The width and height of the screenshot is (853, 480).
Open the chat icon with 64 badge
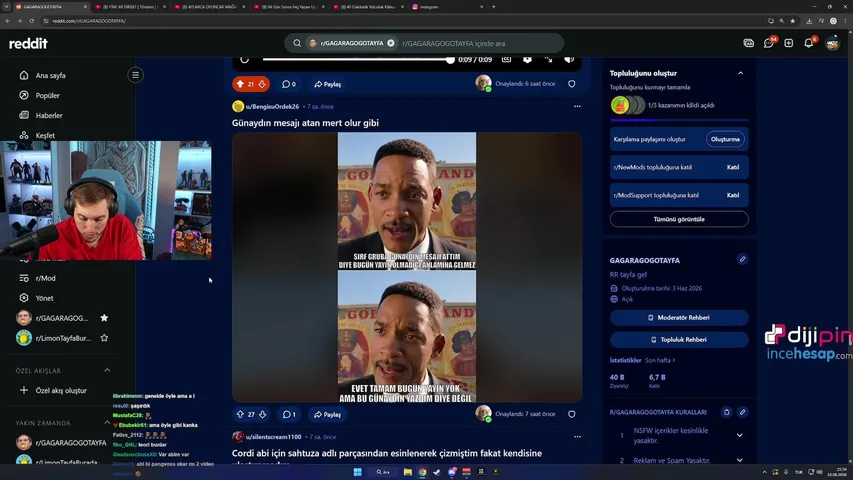point(769,43)
